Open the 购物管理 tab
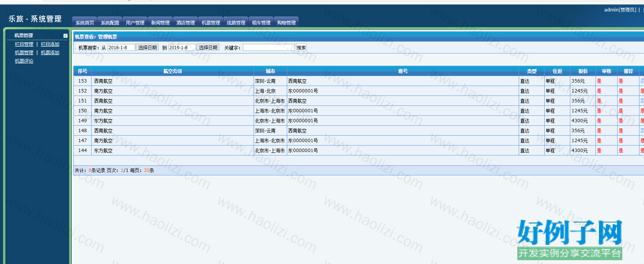The width and height of the screenshot is (644, 264). pos(286,23)
